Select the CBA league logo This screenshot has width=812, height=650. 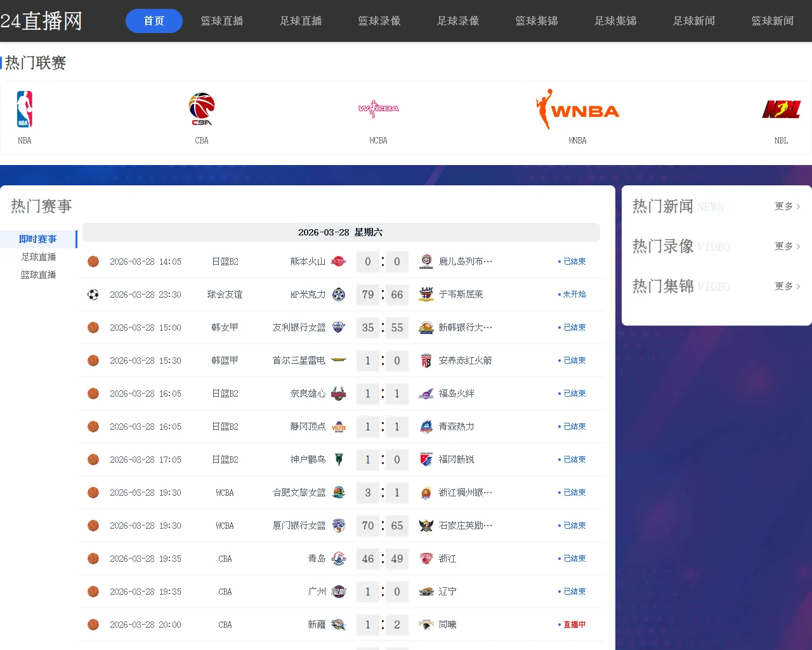(201, 109)
